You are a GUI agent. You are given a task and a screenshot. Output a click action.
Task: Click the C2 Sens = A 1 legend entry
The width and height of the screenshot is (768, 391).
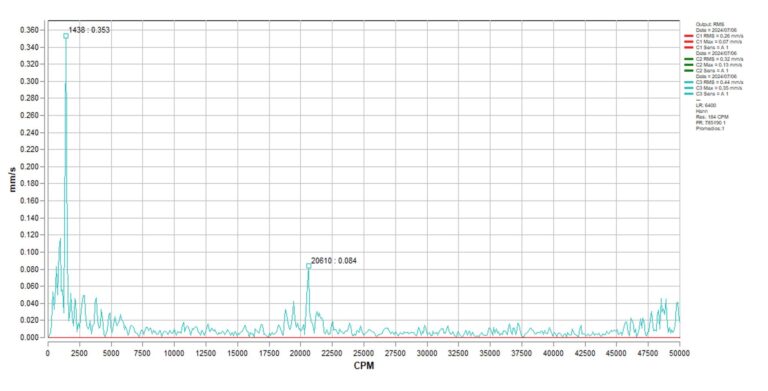[712, 71]
